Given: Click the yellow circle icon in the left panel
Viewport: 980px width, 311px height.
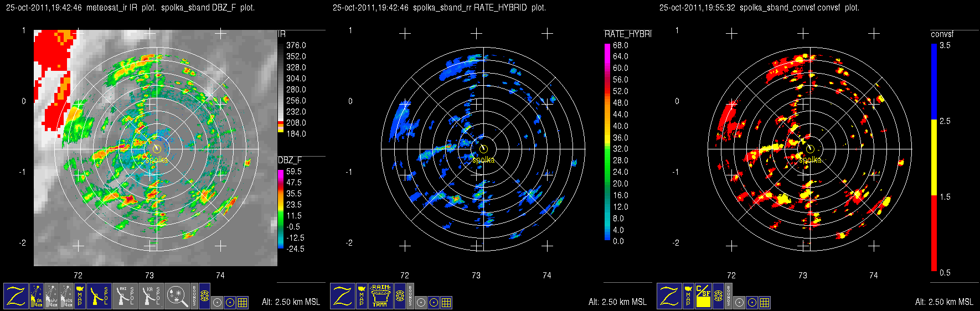Looking at the screenshot, I should 230,303.
